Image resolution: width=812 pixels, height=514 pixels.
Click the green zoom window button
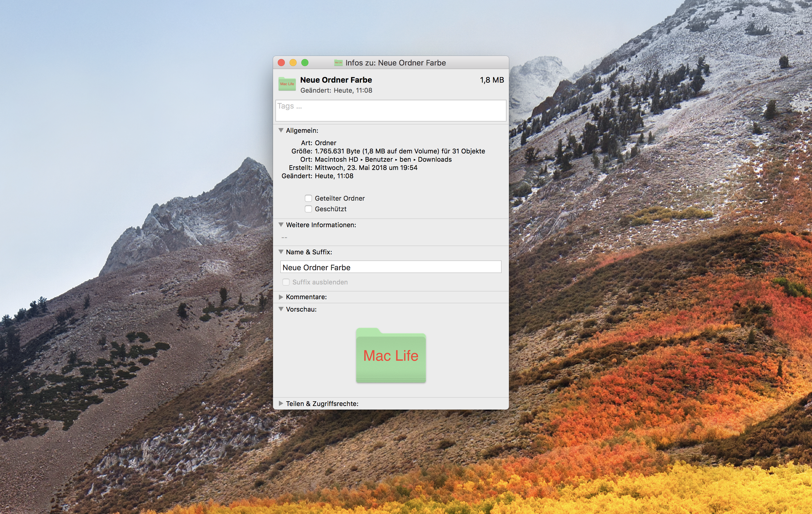305,63
